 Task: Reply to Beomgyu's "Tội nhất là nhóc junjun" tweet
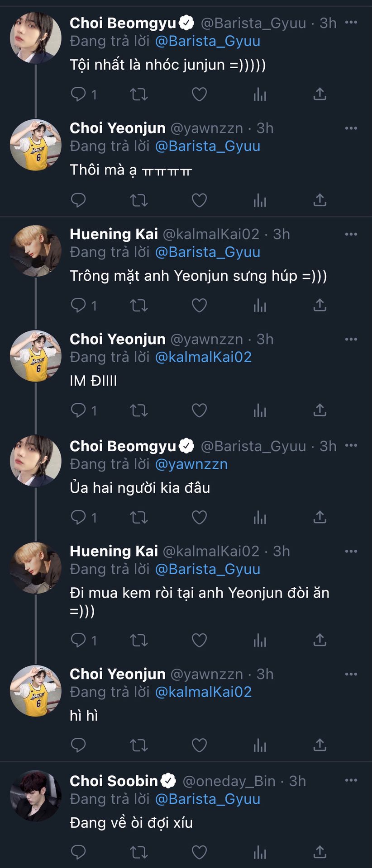79,94
